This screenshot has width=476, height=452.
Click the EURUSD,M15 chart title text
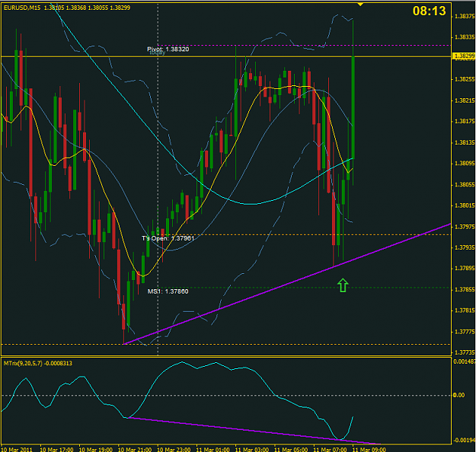click(x=22, y=8)
